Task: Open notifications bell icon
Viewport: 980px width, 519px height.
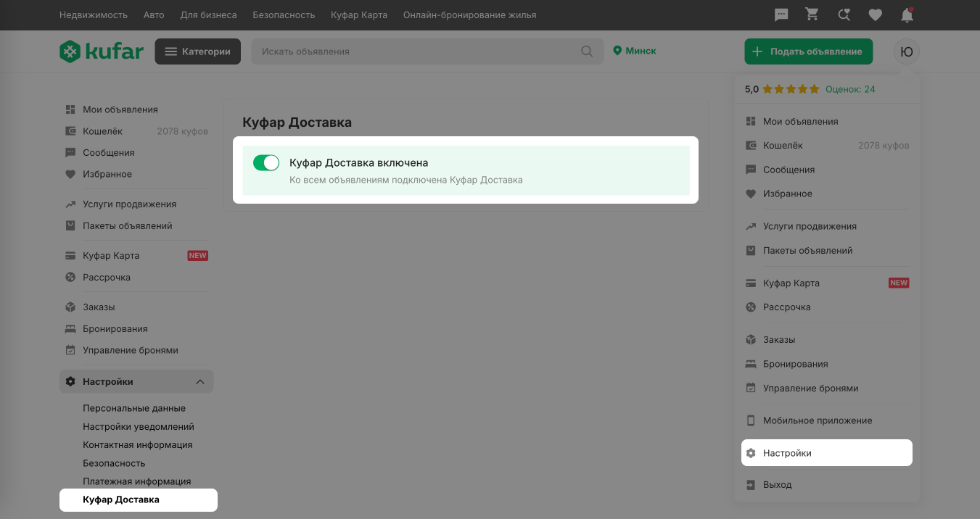Action: (907, 14)
